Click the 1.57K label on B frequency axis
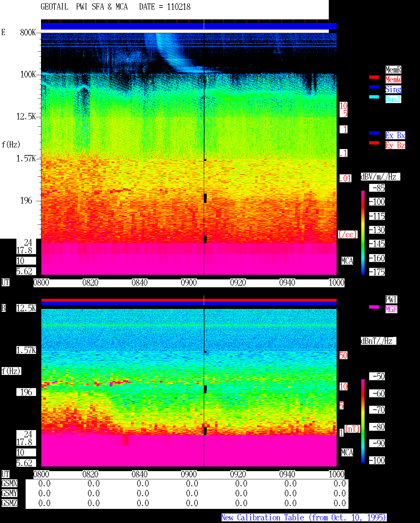 (x=26, y=350)
